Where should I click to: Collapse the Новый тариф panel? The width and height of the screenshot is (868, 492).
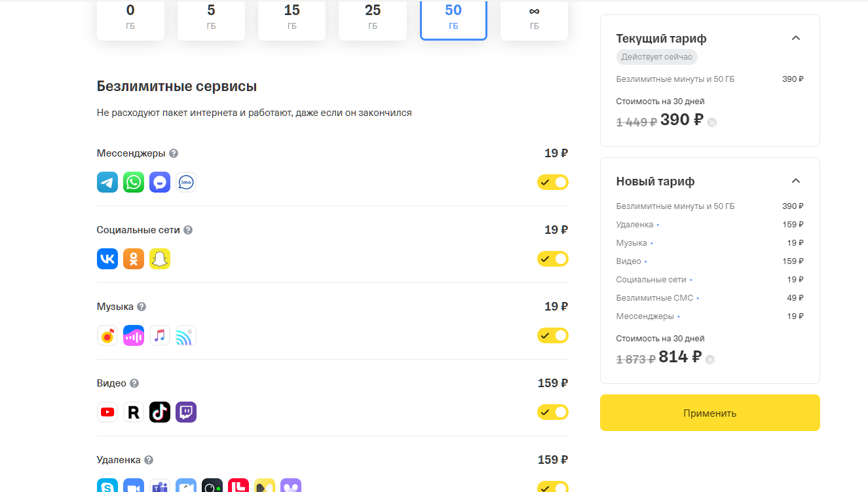coord(796,181)
